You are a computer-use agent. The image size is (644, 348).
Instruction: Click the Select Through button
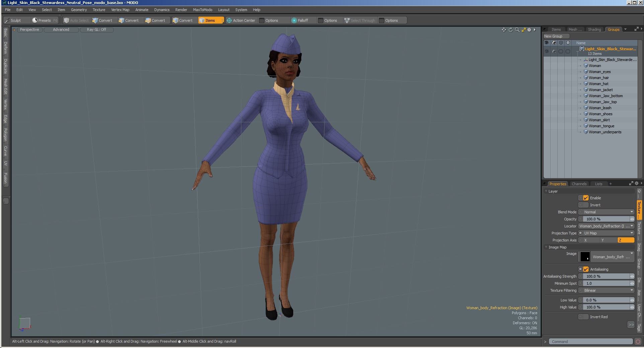pyautogui.click(x=360, y=20)
